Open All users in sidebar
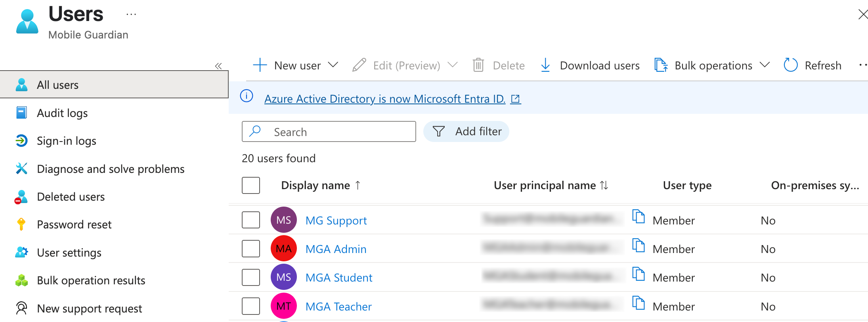This screenshot has width=868, height=322. [x=114, y=84]
